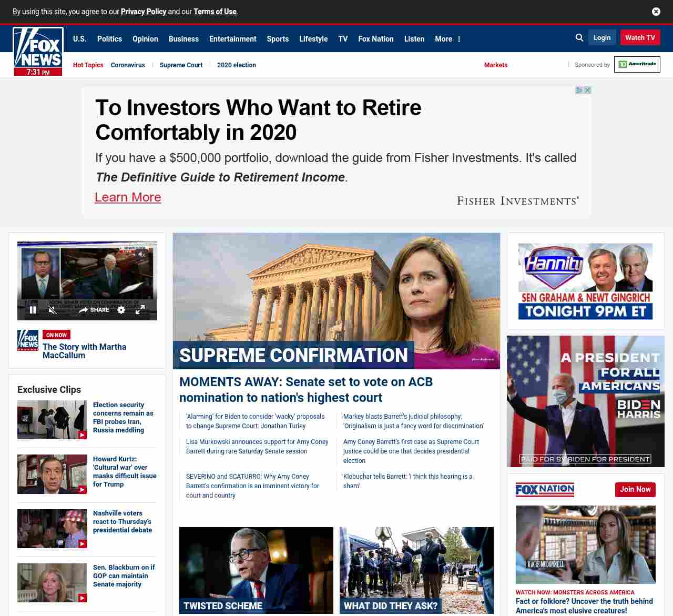The width and height of the screenshot is (673, 616).
Task: Open the Politics section
Action: pyautogui.click(x=109, y=39)
